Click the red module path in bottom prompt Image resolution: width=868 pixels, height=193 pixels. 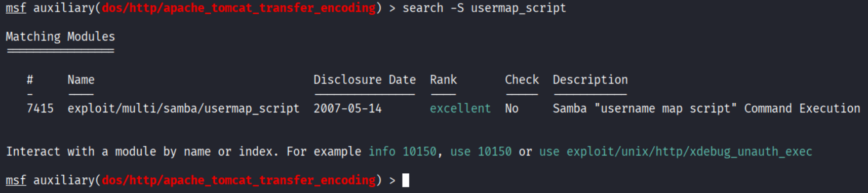(239, 180)
